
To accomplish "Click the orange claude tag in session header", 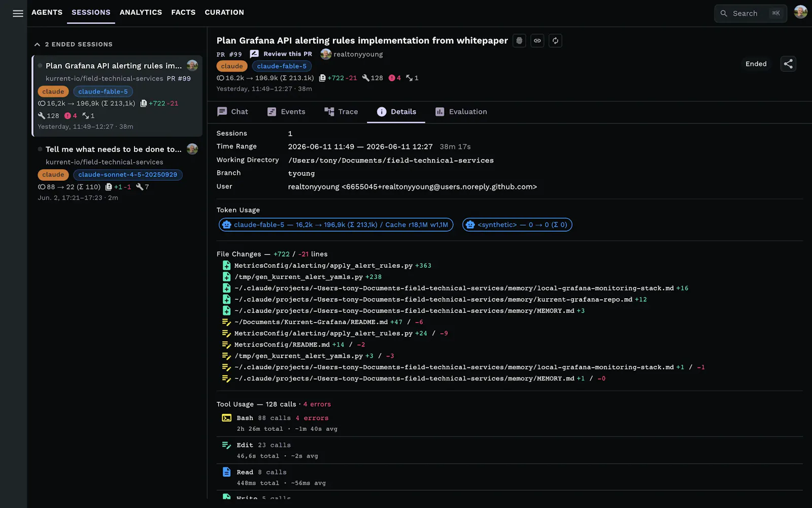I will click(x=232, y=66).
